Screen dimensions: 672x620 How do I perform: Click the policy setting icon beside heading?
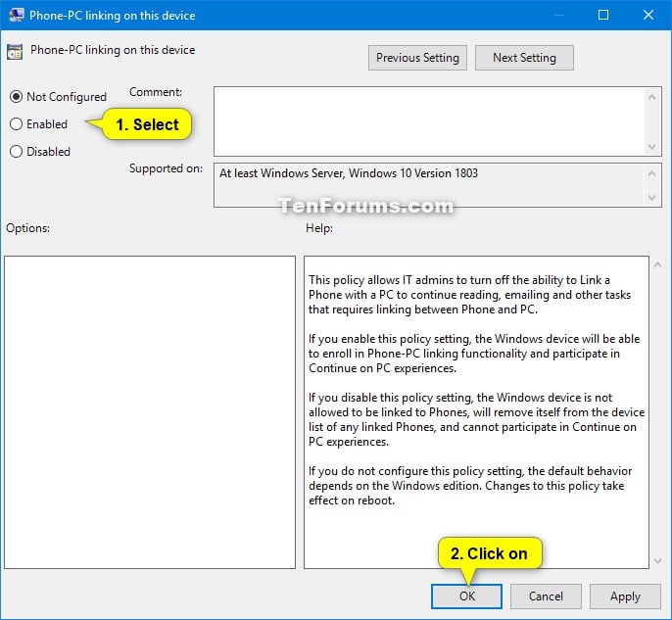click(15, 52)
